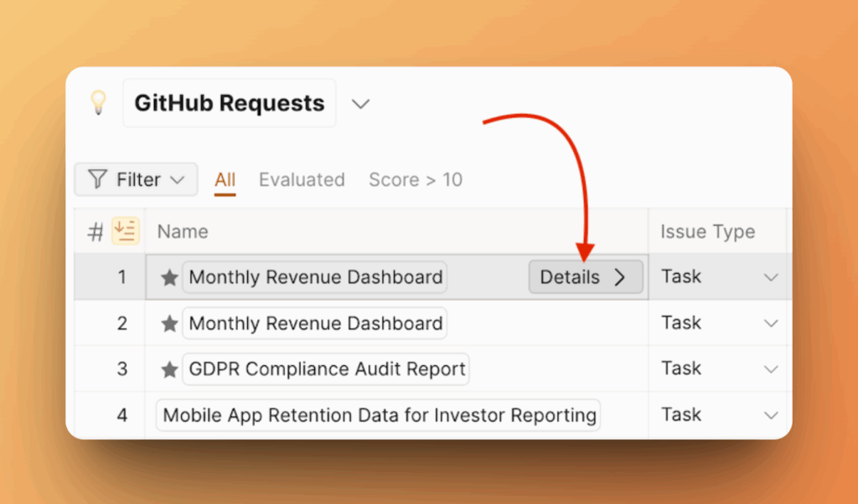Switch to the Evaluated tab

tap(302, 180)
